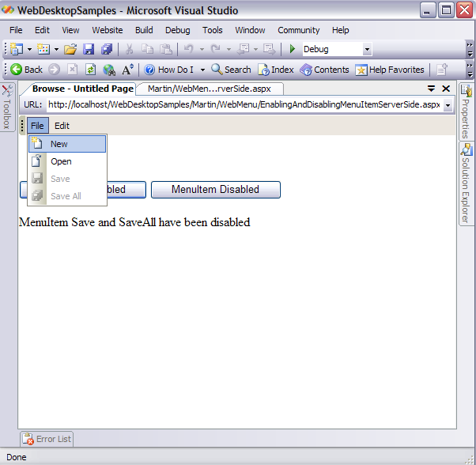Click the MenuItem Disabled button
Viewport: 476px width, 465px height.
(x=215, y=190)
